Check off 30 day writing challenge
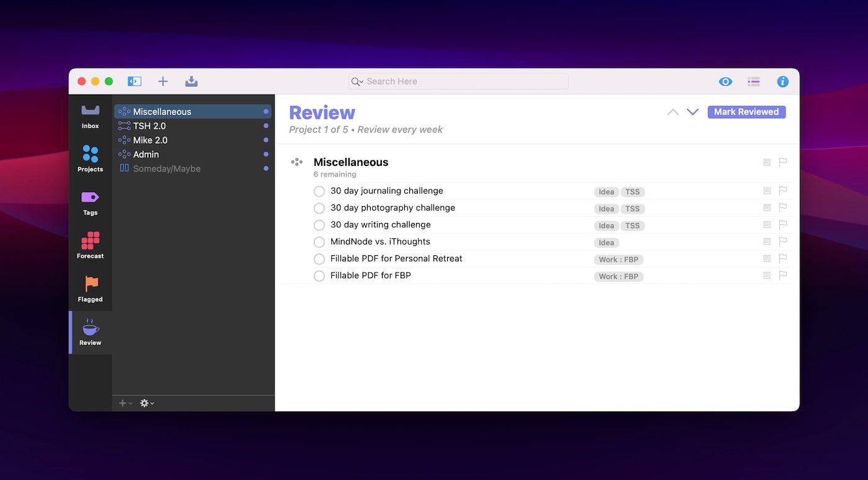The width and height of the screenshot is (868, 480). 319,225
